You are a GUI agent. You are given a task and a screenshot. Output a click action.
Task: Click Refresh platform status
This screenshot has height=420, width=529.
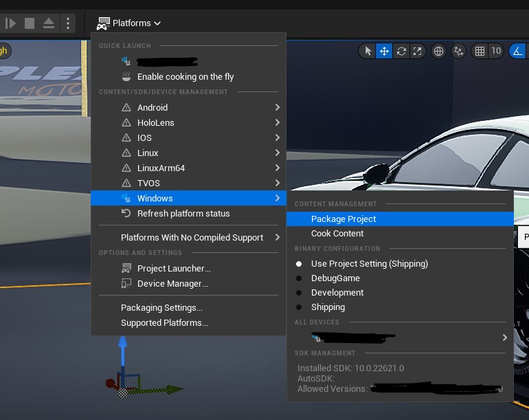pos(189,213)
